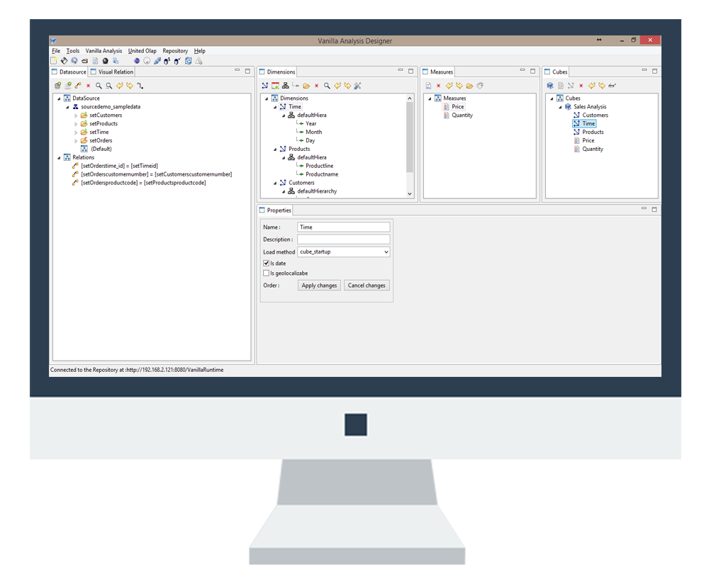Click the new document icon in main toolbar
Screen dimensions: 709x588
[x=54, y=61]
